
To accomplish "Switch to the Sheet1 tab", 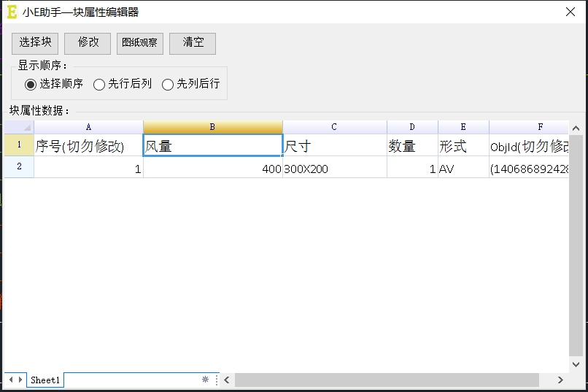I will click(45, 380).
